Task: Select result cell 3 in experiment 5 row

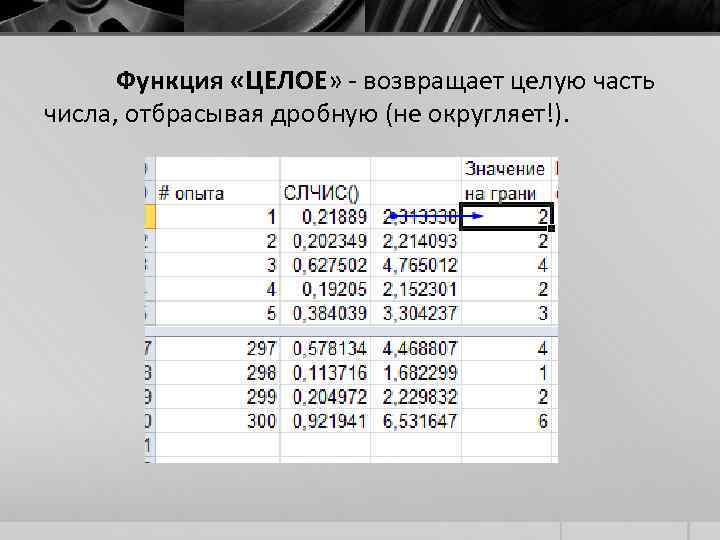Action: [506, 313]
